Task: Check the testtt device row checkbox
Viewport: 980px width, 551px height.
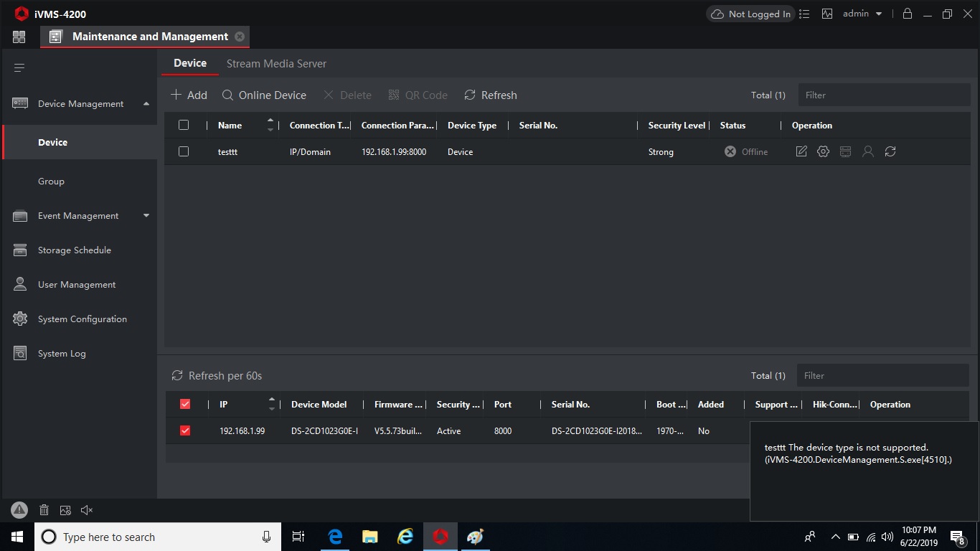Action: [184, 151]
